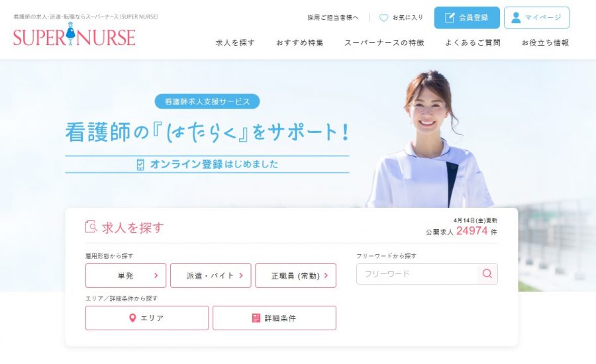
Task: Open お役立ち情報 in the navigation
Action: tap(545, 42)
